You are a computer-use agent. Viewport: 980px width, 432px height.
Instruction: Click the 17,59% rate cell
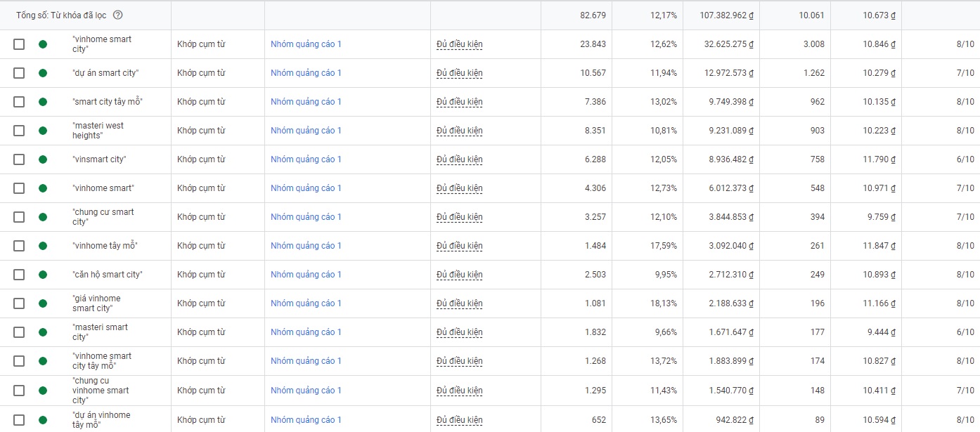coord(664,246)
